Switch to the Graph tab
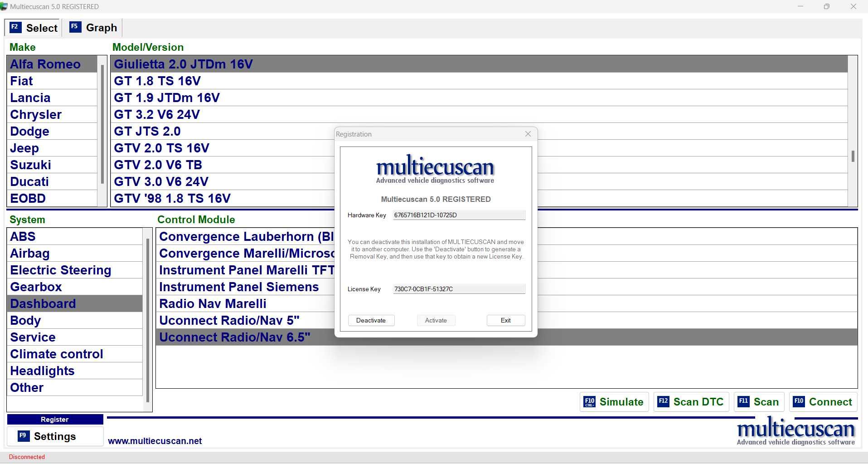Screen dimensions: 868x464 93,28
